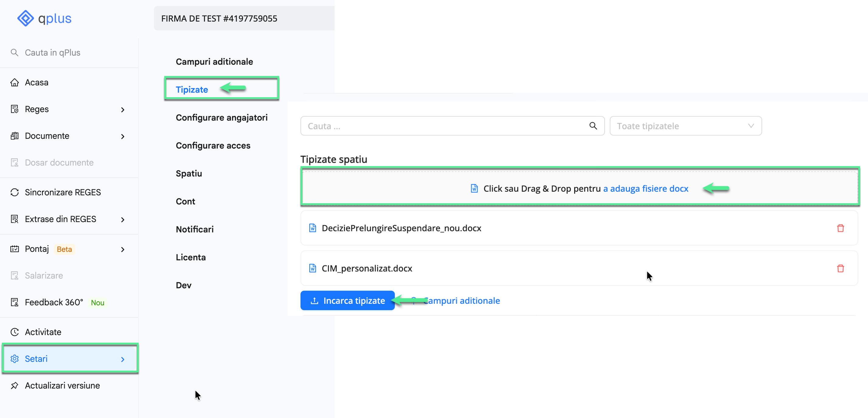
Task: Click the search magnifier in the Cauta field
Action: coord(593,125)
